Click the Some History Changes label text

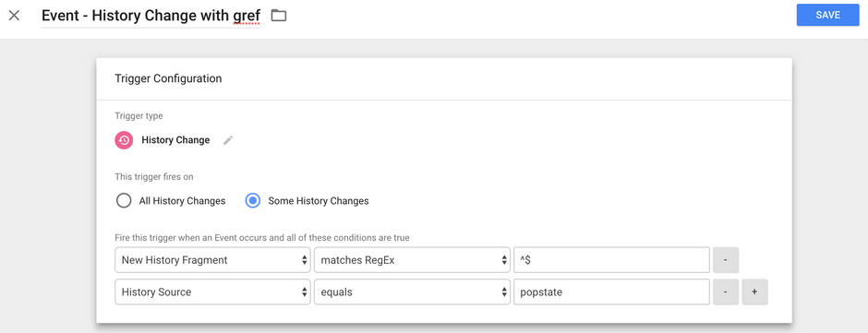point(319,201)
